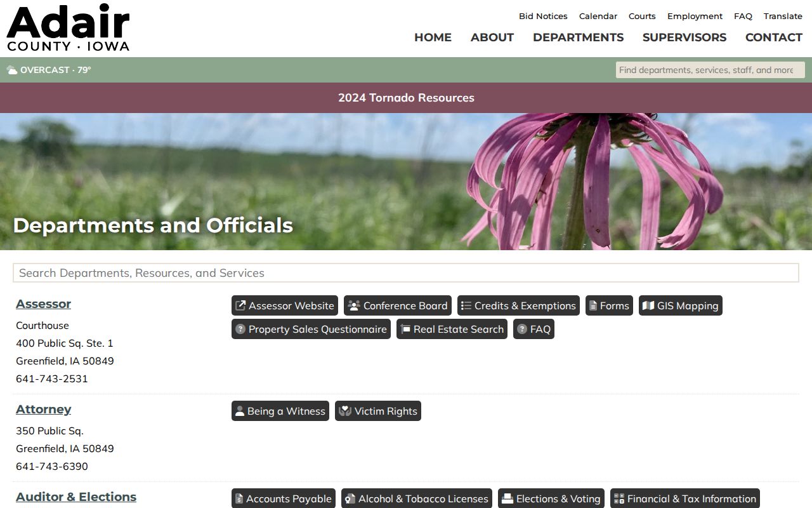
Task: Focus the Search Departments, Resources, and Services field
Action: point(406,273)
